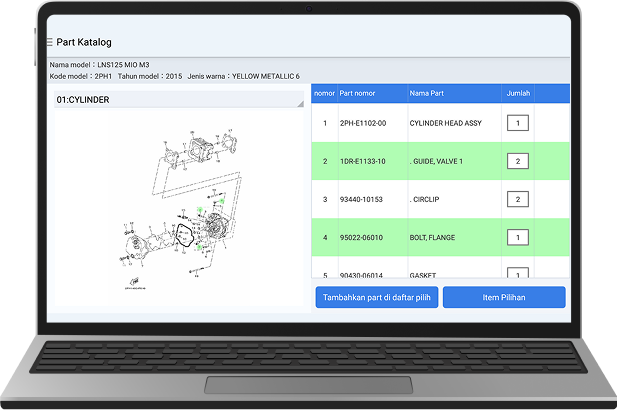
Task: Click the Tambahkan part di daftar pilih button
Action: coord(376,297)
